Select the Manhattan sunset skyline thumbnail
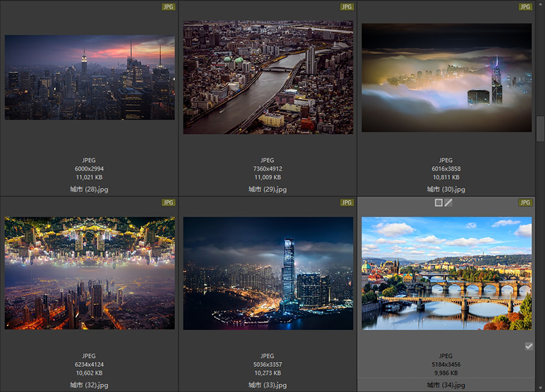545x392 pixels. tap(89, 78)
